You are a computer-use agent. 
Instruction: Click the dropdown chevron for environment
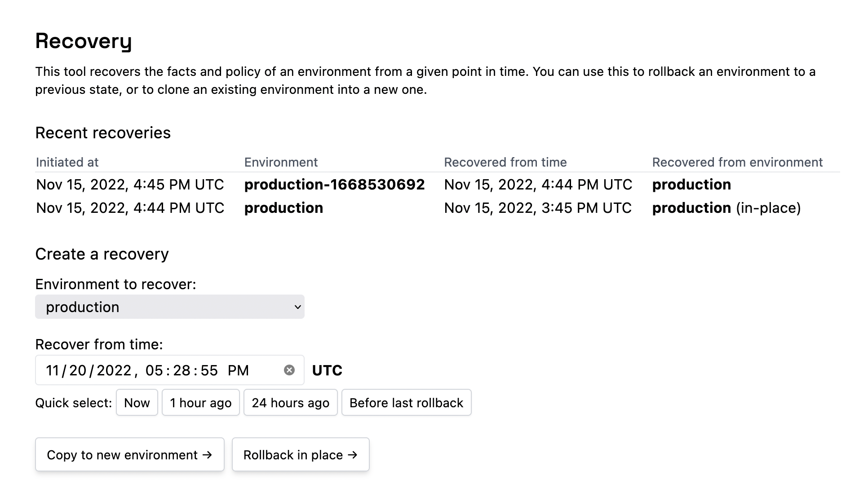pos(297,307)
